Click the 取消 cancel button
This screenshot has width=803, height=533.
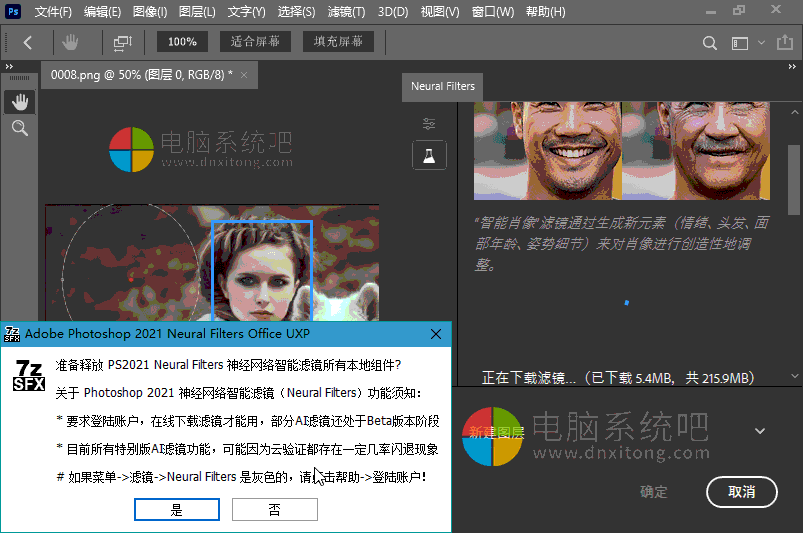(x=741, y=491)
